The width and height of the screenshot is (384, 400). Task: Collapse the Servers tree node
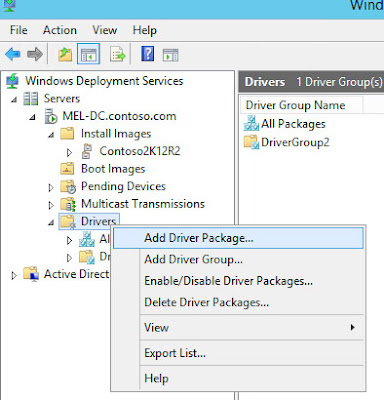pos(14,99)
